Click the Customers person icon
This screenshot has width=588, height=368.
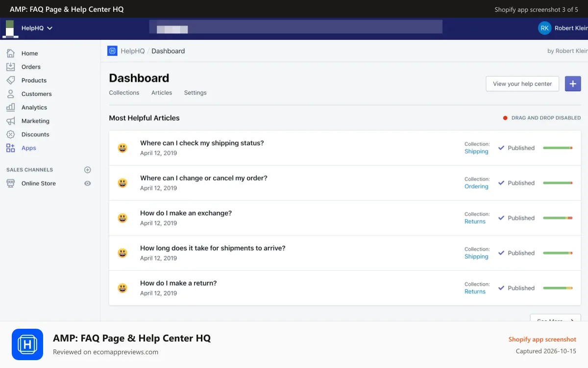coord(10,94)
